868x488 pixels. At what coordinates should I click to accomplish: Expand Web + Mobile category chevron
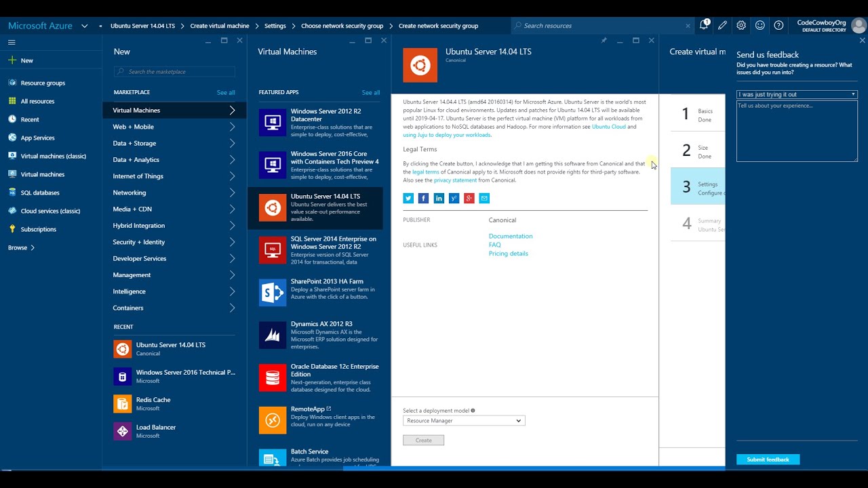tap(232, 127)
